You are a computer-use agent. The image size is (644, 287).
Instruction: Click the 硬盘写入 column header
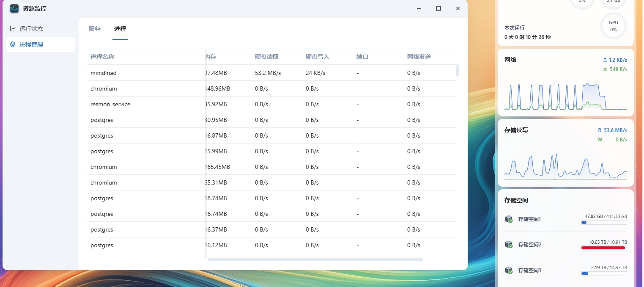[318, 57]
